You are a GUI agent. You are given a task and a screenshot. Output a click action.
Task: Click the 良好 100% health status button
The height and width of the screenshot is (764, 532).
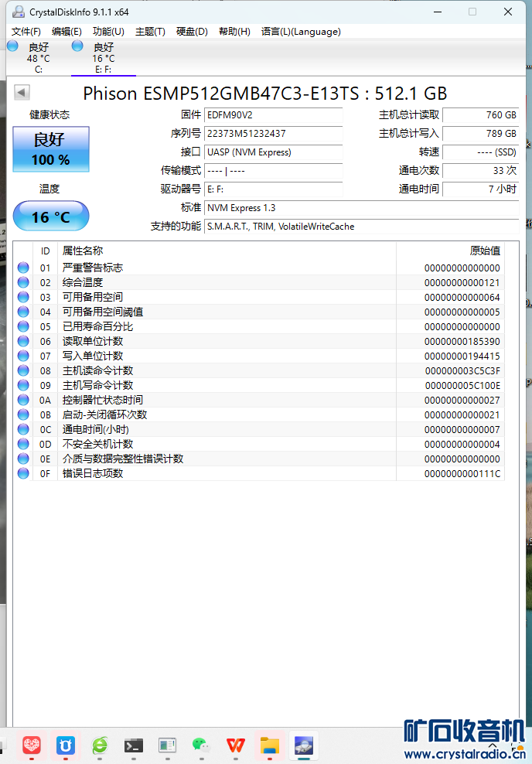click(51, 149)
